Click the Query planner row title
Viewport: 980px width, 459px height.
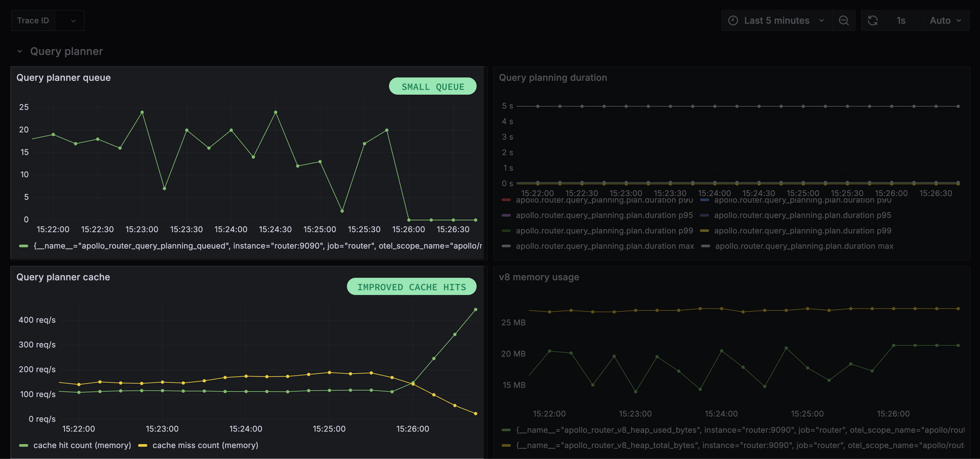[66, 52]
